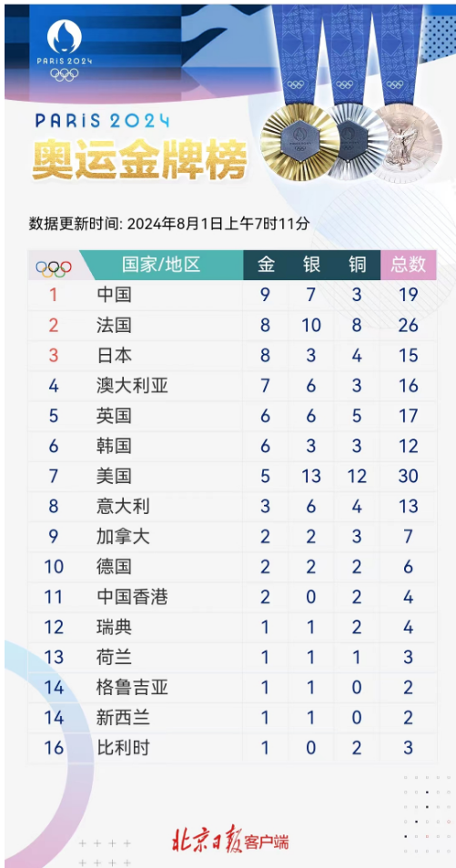Viewport: 456px width, 868px height.
Task: Click Olympic rings icon in table header
Action: pos(54,268)
